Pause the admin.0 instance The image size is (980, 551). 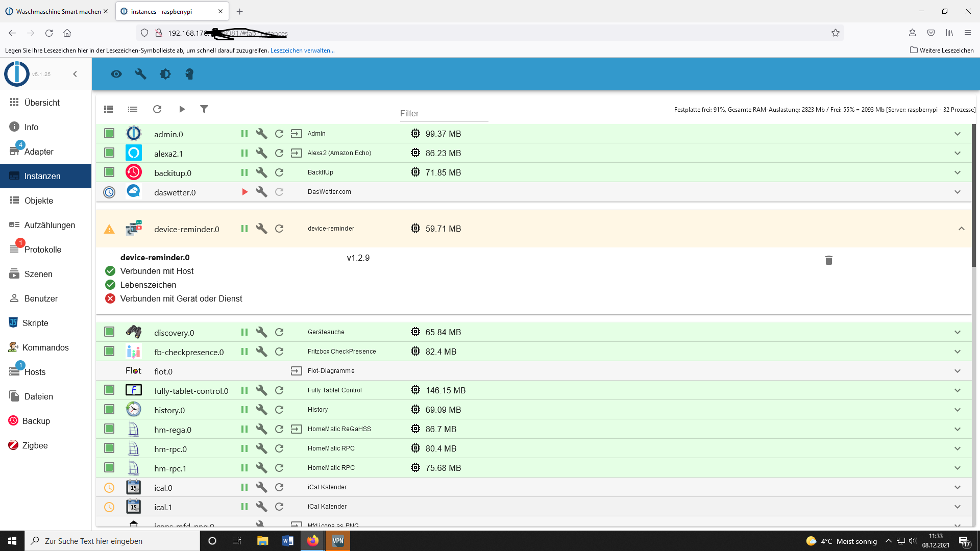coord(244,134)
